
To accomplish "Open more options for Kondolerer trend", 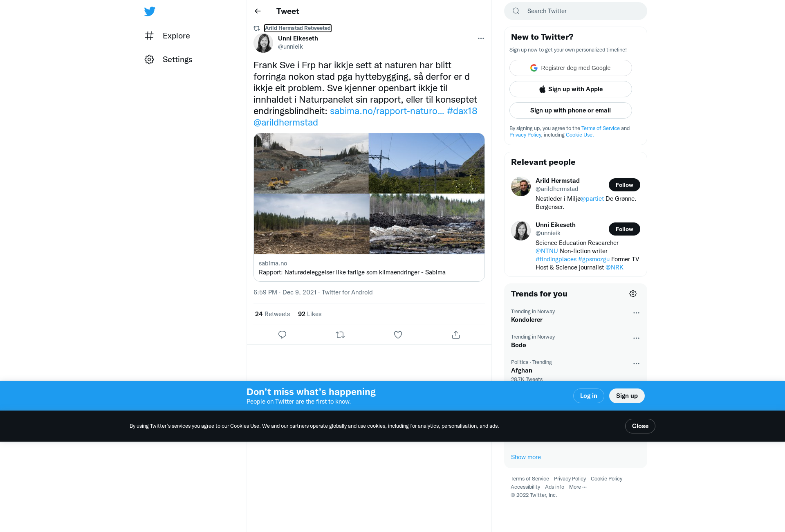I will [x=636, y=313].
